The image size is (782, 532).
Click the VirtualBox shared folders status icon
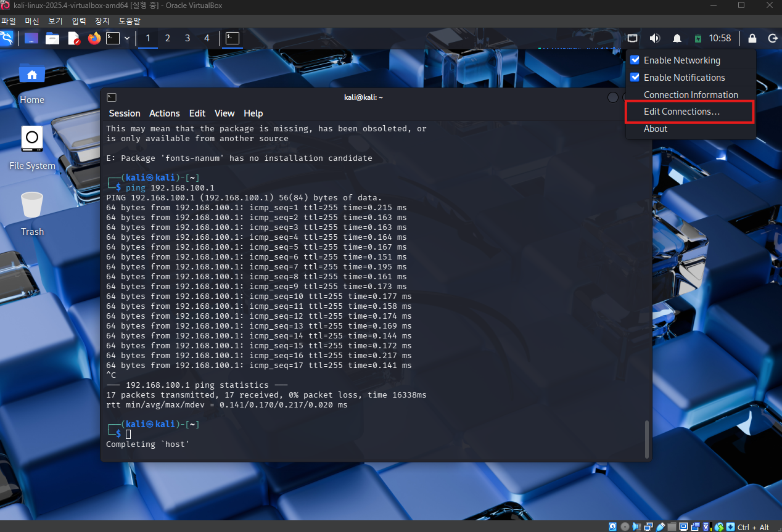click(x=672, y=527)
